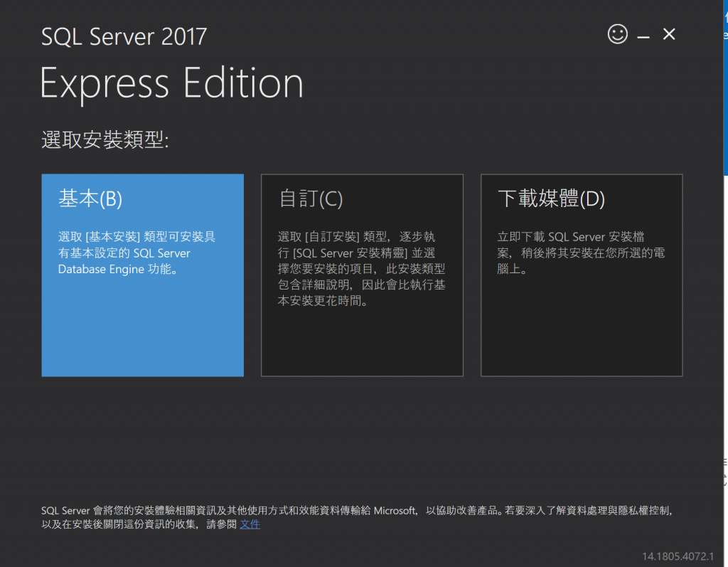Click the SQL Server 2017 title text
This screenshot has width=728, height=567.
tap(124, 37)
